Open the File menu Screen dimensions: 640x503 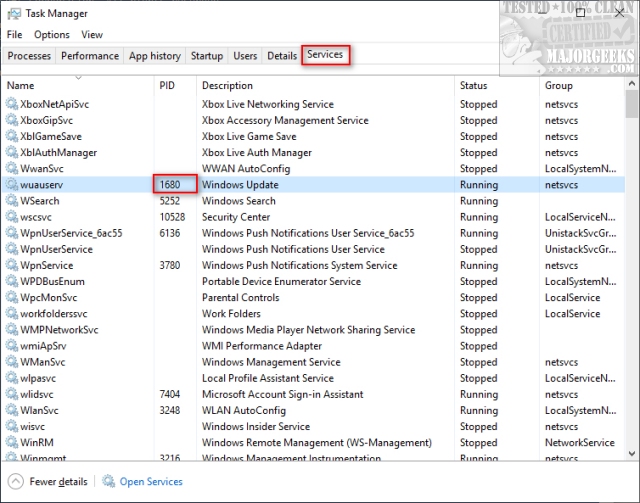point(15,35)
